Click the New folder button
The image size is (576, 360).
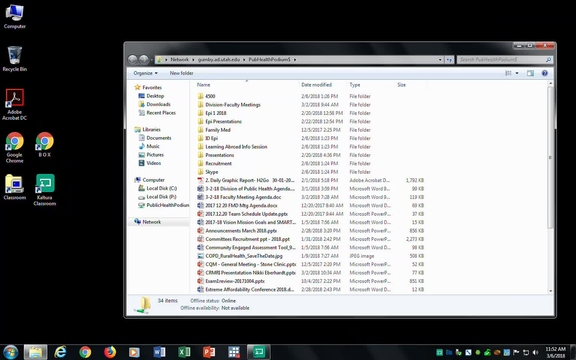coord(181,73)
